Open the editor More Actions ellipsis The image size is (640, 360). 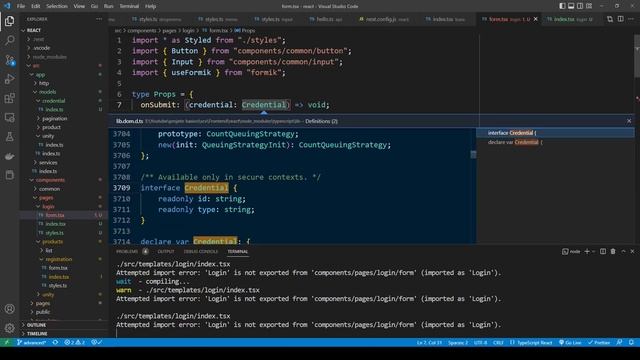point(631,19)
